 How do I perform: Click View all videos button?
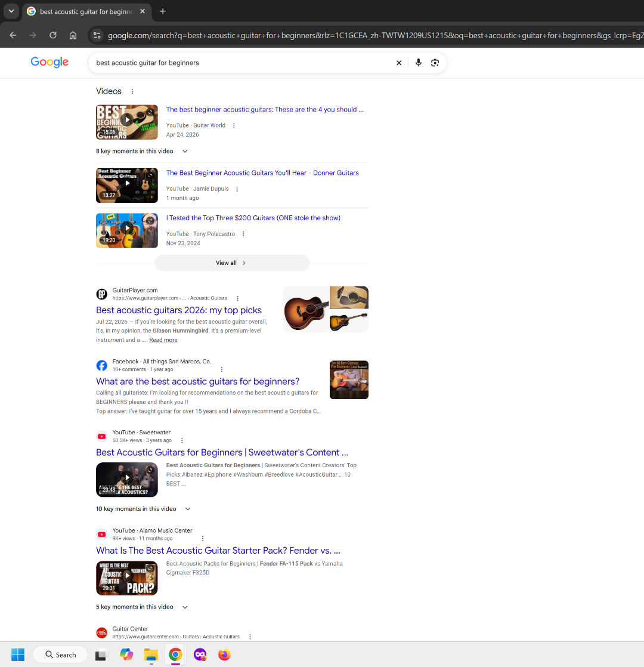pyautogui.click(x=232, y=263)
